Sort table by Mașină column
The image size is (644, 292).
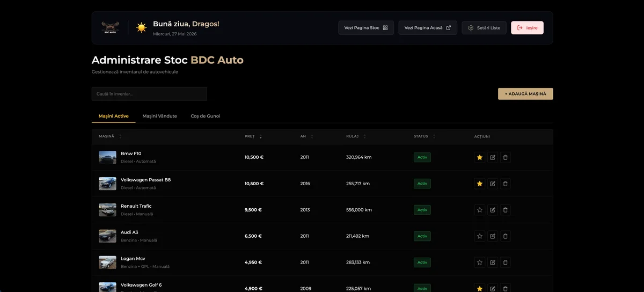pyautogui.click(x=110, y=136)
